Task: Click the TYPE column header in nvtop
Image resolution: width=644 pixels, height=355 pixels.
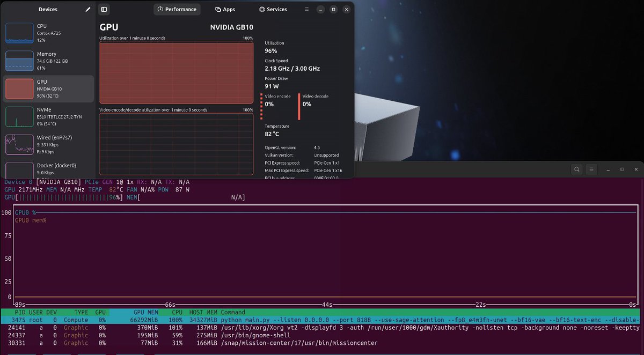Action: click(x=81, y=312)
